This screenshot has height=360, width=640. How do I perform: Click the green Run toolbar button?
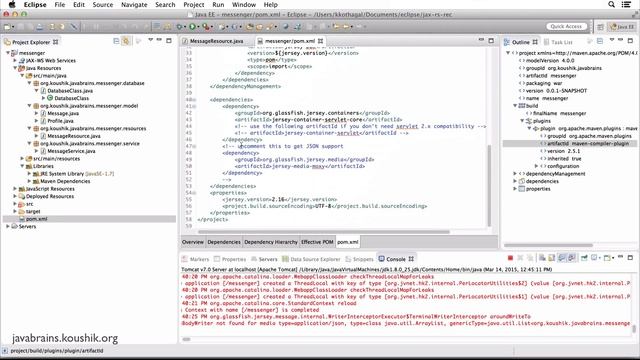tap(192, 27)
